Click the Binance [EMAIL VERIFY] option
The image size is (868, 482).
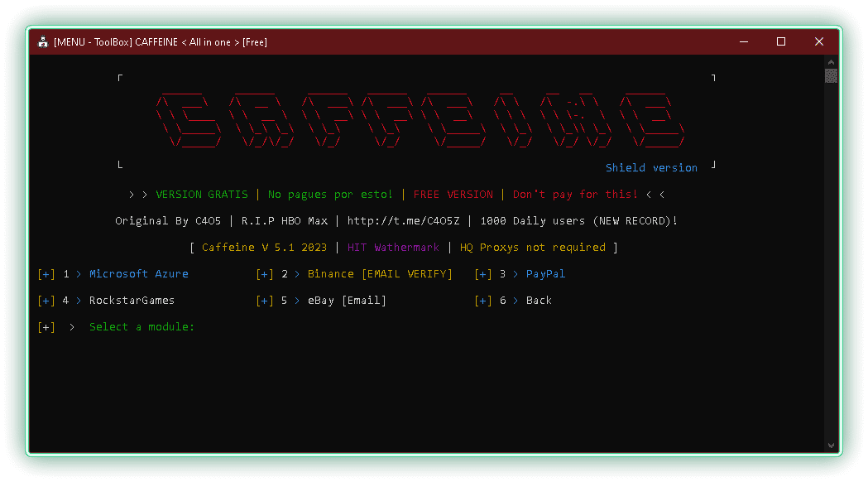[x=380, y=273]
